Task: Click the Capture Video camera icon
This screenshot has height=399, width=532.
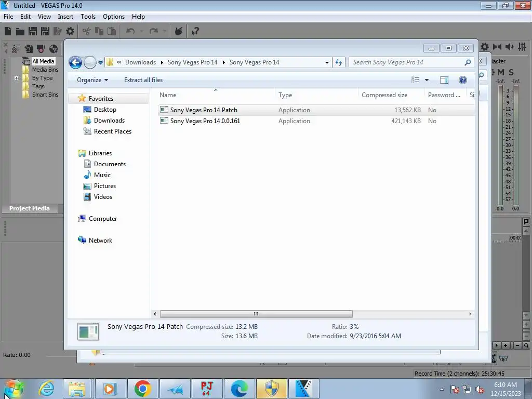Action: tap(41, 49)
